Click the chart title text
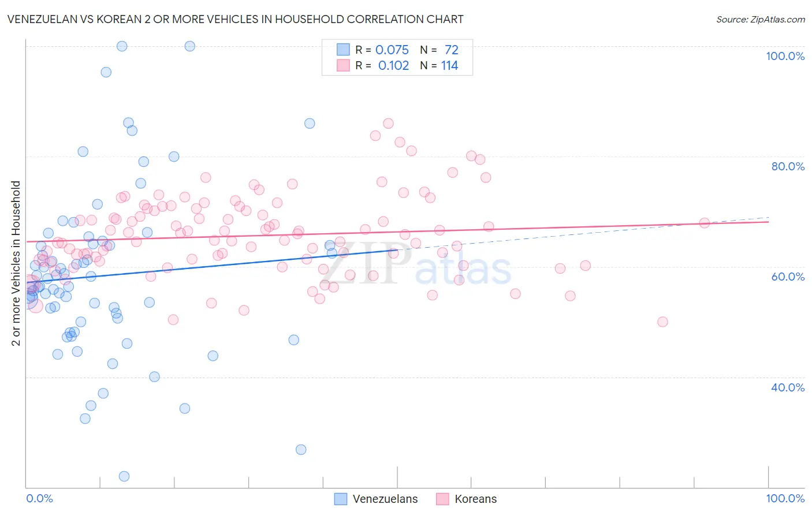 point(236,19)
